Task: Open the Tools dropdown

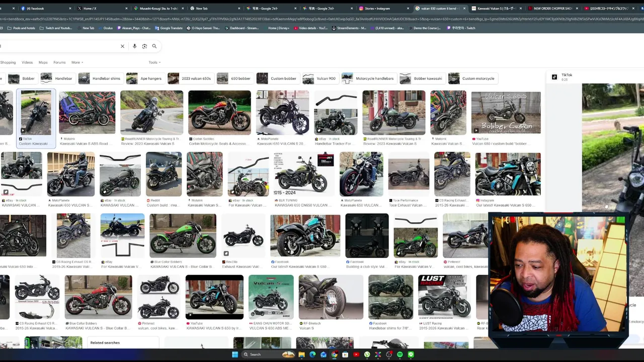Action: pos(154,62)
